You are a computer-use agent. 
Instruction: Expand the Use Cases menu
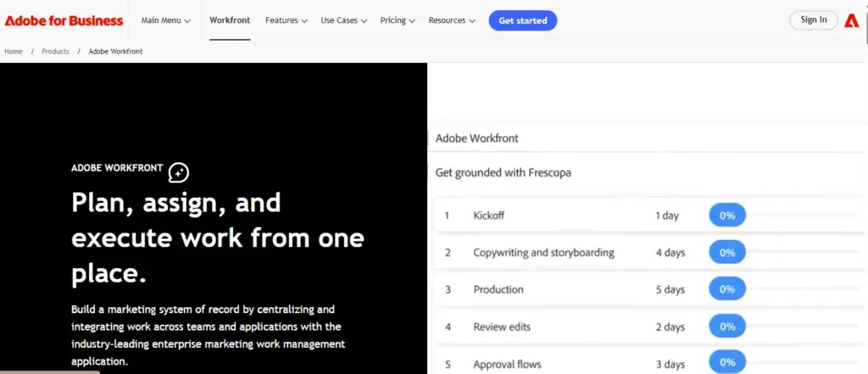343,20
